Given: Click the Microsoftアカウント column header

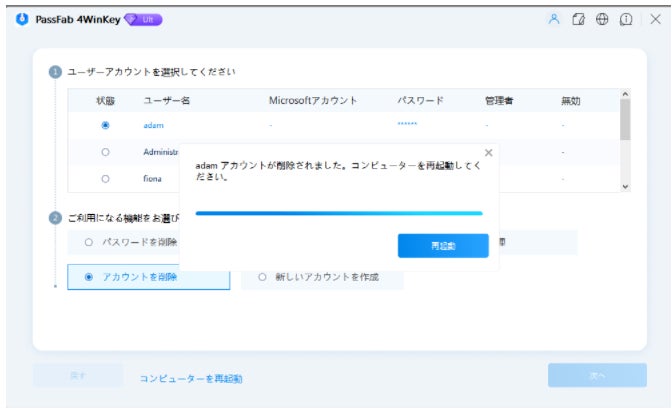Looking at the screenshot, I should click(x=313, y=101).
